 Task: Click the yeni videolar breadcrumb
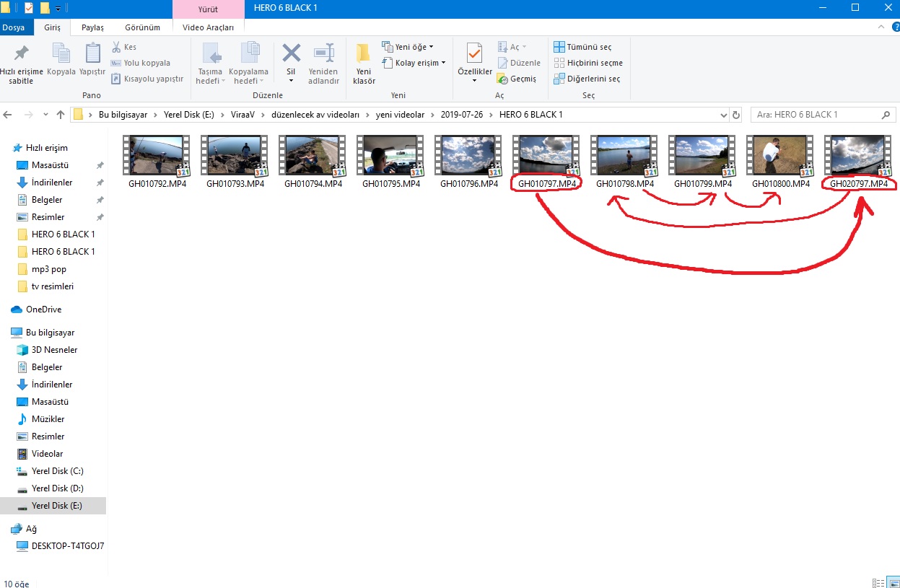coord(401,115)
